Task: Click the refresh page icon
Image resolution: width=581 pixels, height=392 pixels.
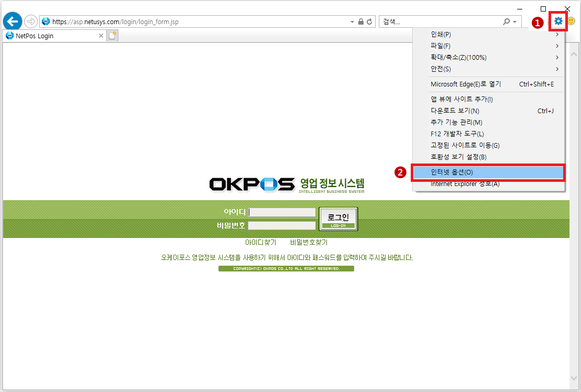Action: click(370, 21)
